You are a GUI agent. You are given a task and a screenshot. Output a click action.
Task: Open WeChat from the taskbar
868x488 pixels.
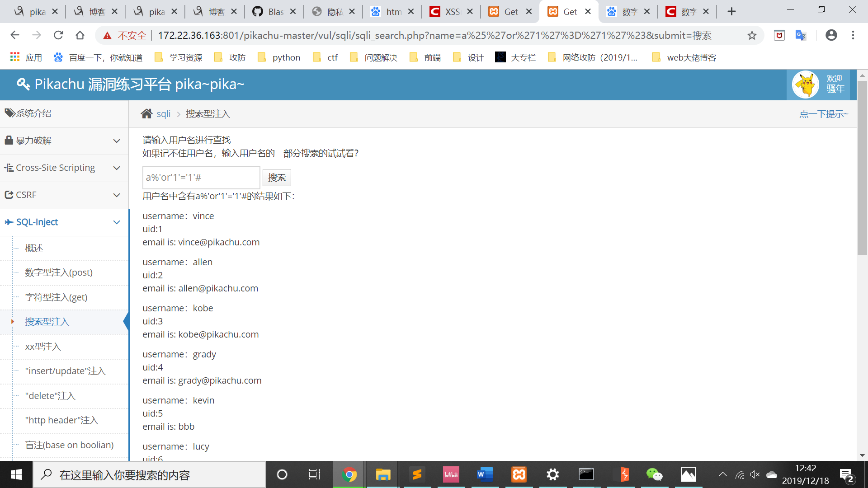pyautogui.click(x=654, y=474)
